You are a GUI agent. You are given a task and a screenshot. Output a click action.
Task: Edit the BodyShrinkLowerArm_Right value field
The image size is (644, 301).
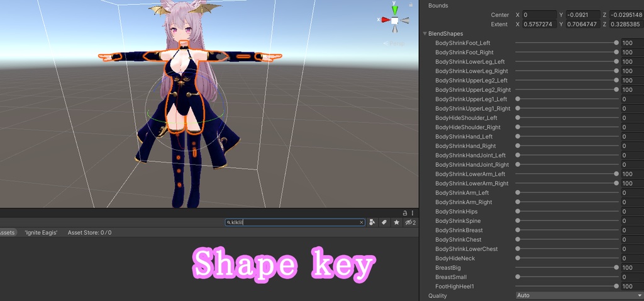(x=632, y=183)
